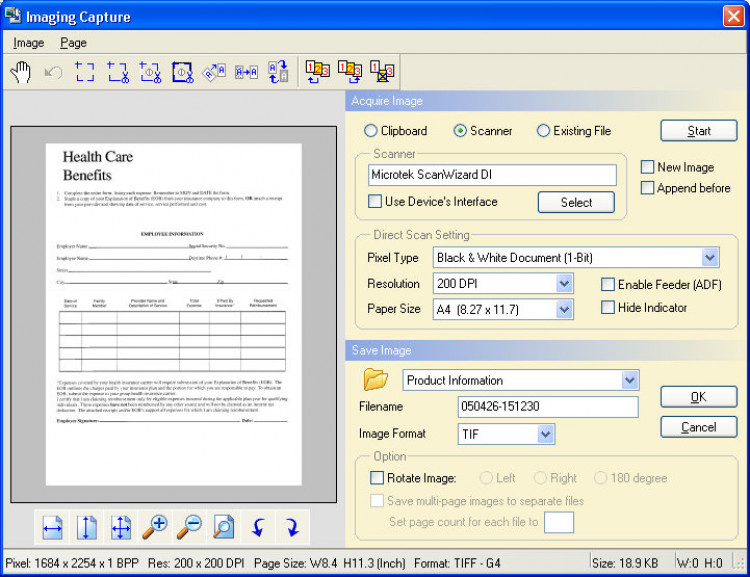Click the Acquire Image section header
The height and width of the screenshot is (577, 750).
tap(545, 101)
